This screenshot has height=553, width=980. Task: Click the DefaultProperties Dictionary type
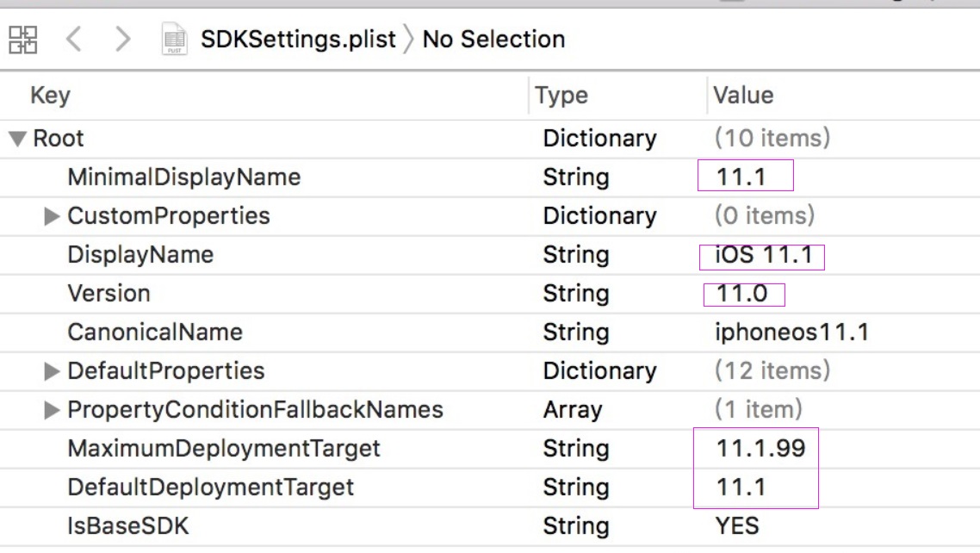(600, 371)
